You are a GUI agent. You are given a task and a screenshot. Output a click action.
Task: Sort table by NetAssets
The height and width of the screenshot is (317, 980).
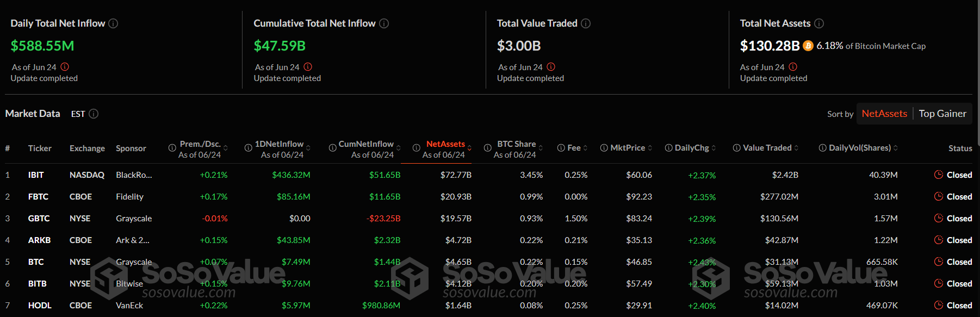pos(884,114)
